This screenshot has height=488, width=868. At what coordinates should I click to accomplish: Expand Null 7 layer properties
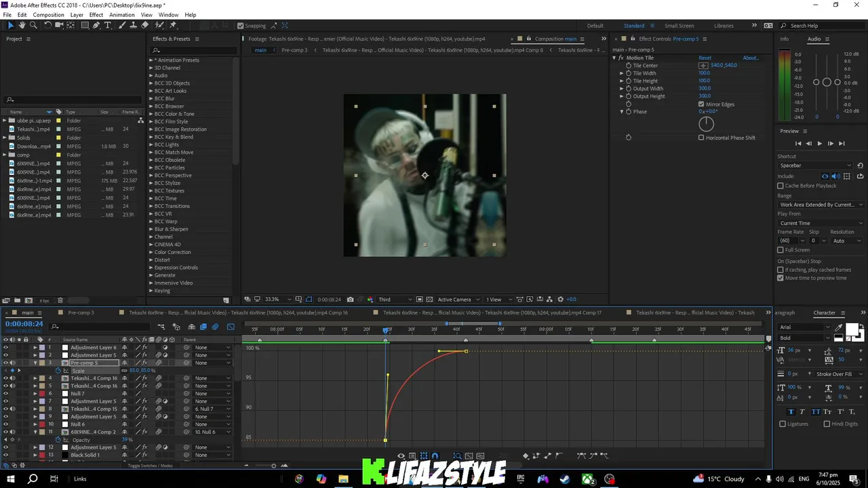35,394
